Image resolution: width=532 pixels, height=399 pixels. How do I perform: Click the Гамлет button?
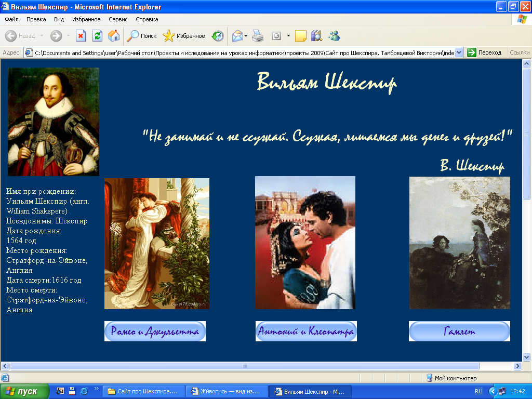pos(459,331)
